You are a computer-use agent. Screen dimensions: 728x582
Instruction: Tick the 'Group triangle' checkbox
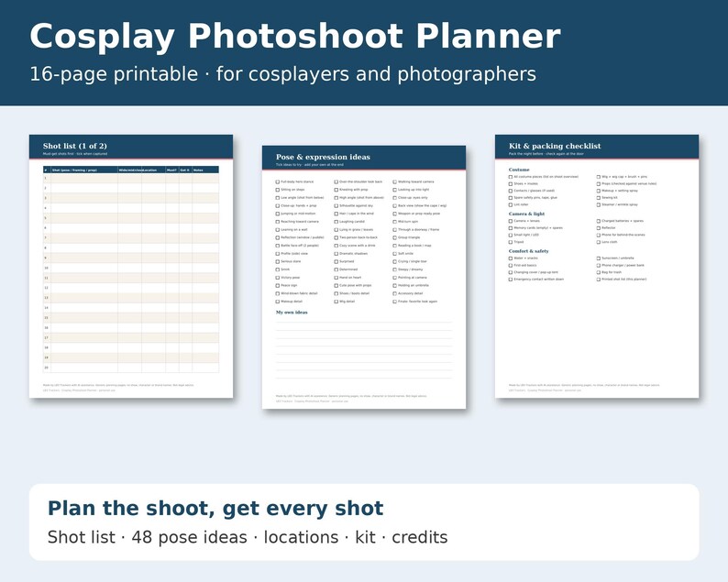[394, 237]
